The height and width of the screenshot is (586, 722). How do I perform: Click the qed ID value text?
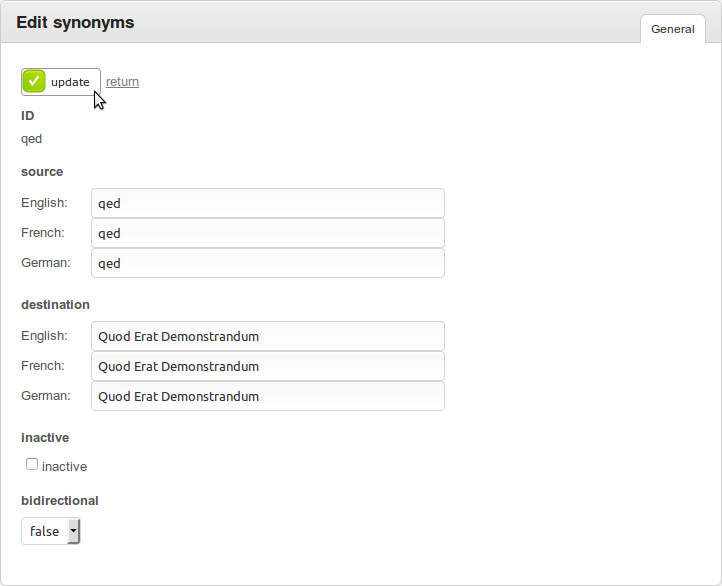31,139
